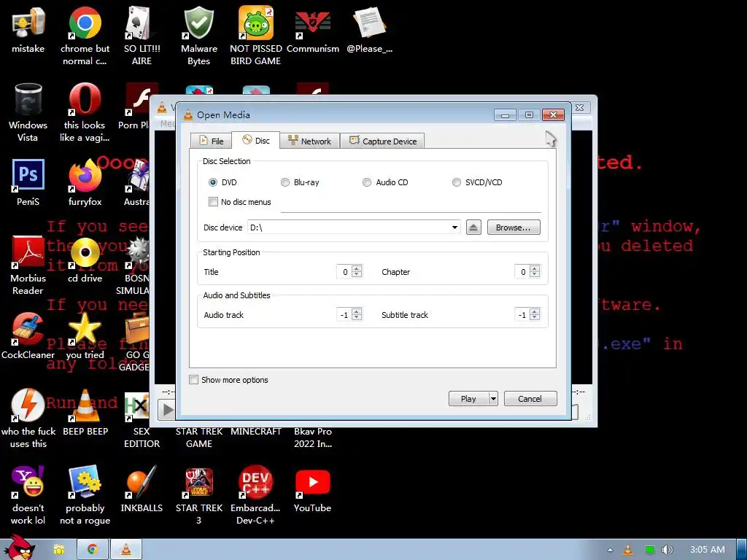Click the Browse... button

coord(514,227)
